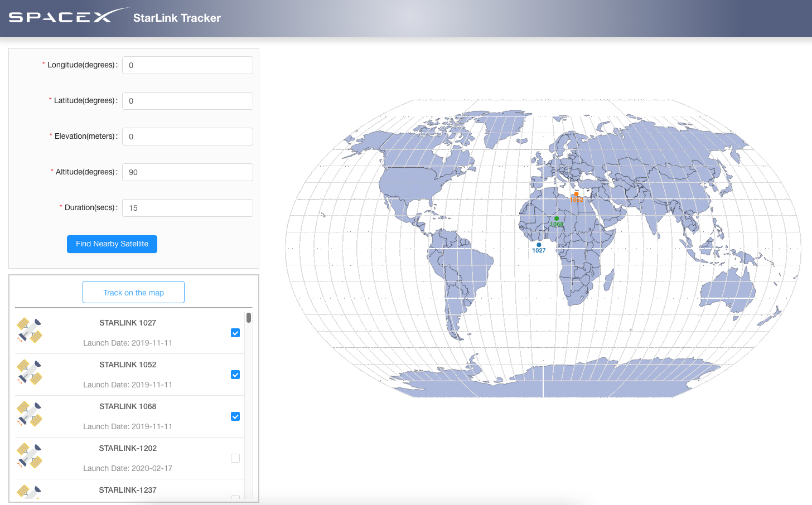Click the STARLINK 1068 satellite icon
This screenshot has height=505, width=812.
coord(30,414)
